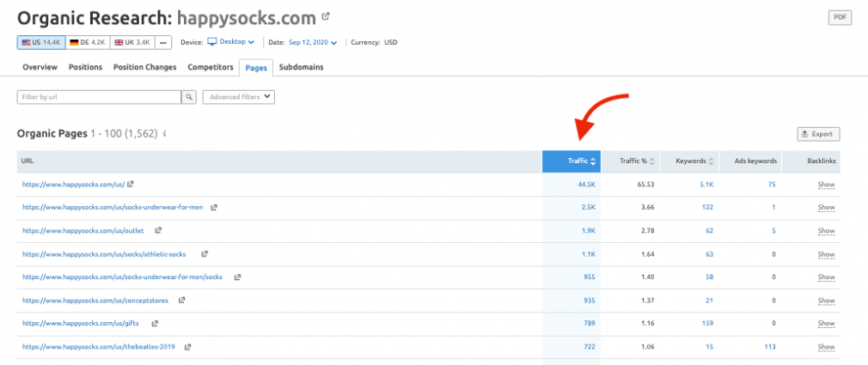Select the DE 4.2K database button
Image resolution: width=868 pixels, height=365 pixels.
[88, 43]
